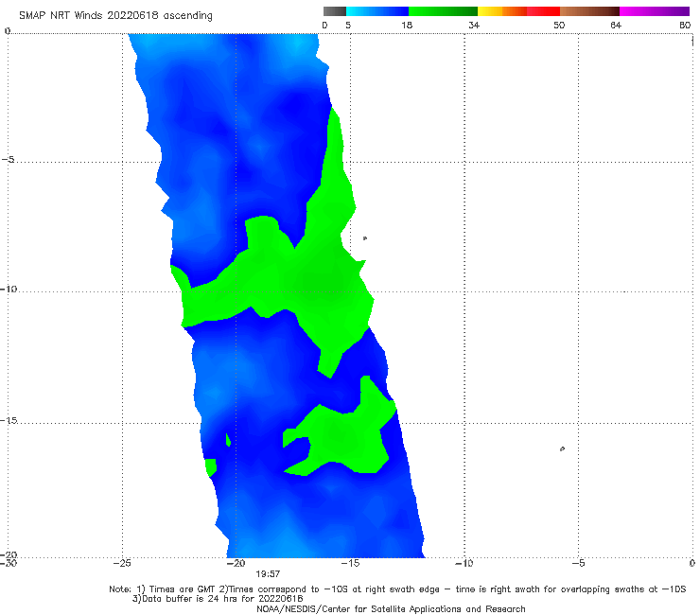700x615 pixels.
Task: Click the title 'SMAP NRT Winds 20220618 ascending'
Action: 115,15
